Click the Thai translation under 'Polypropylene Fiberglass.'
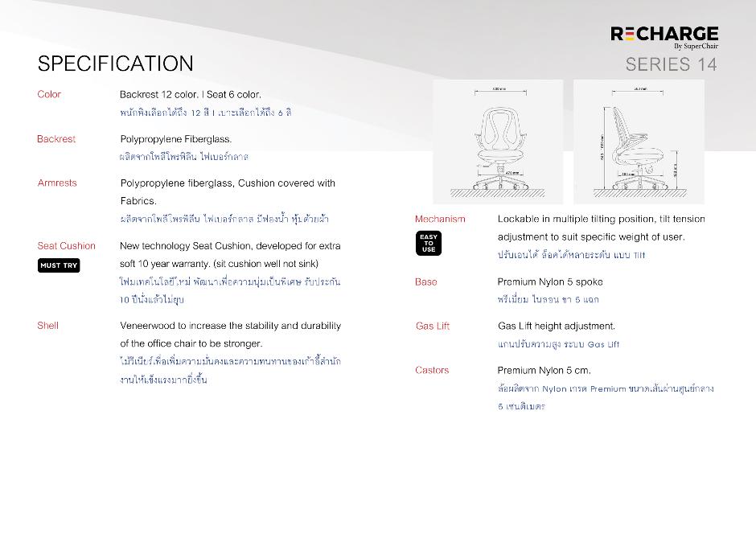Screen dimensions: 756x534 tap(183, 157)
